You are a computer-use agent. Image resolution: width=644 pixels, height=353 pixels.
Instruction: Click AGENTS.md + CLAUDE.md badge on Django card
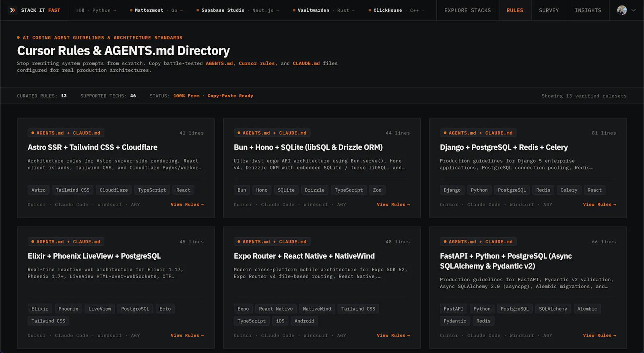pyautogui.click(x=478, y=133)
